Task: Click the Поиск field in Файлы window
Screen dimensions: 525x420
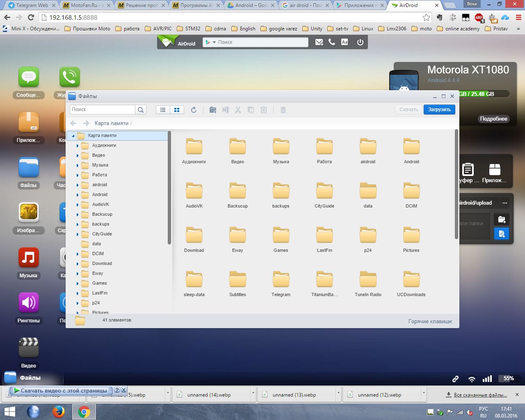Action: [x=103, y=110]
